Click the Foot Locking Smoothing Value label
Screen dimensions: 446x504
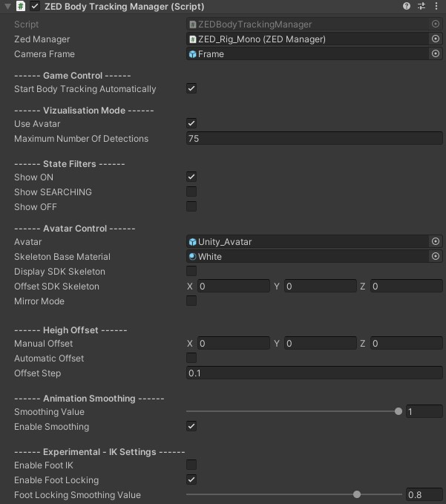tap(77, 494)
